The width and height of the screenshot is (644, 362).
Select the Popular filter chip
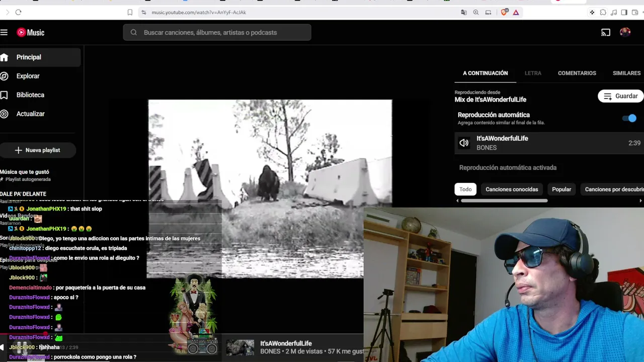(561, 190)
